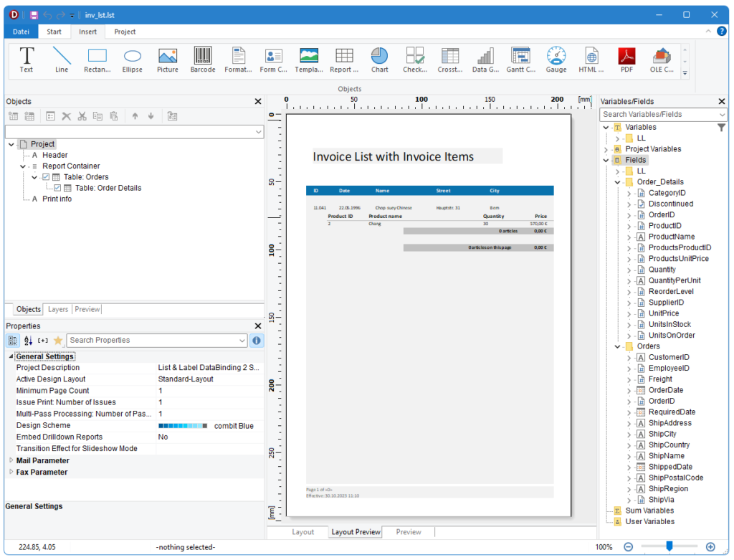The image size is (734, 560).
Task: Close the Properties panel
Action: 257,326
